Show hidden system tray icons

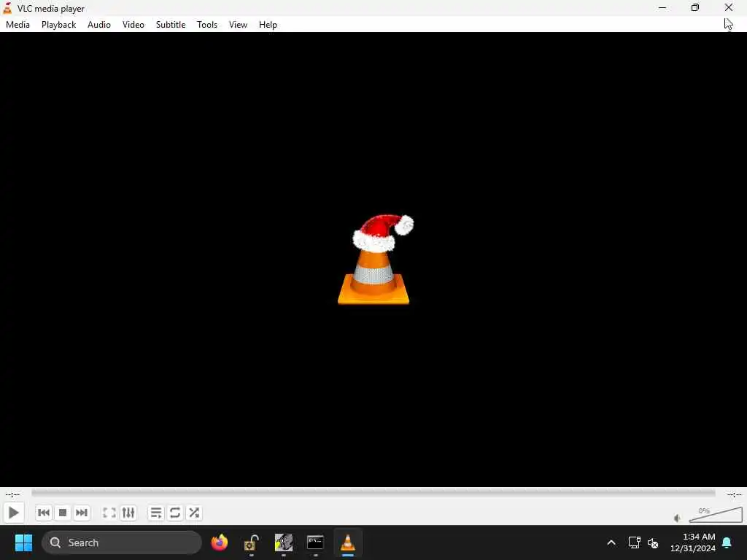(611, 542)
